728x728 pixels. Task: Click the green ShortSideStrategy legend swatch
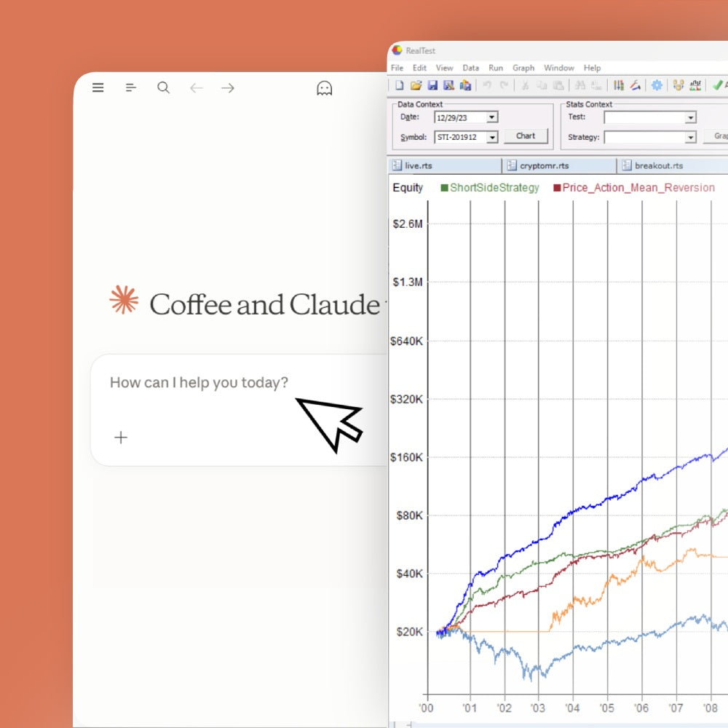pyautogui.click(x=444, y=188)
